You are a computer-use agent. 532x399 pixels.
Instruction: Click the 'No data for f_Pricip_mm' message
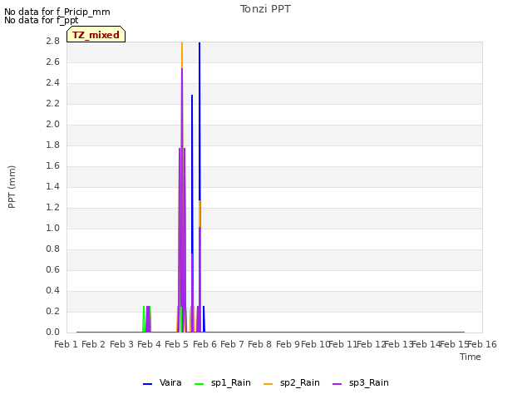[x=57, y=12]
